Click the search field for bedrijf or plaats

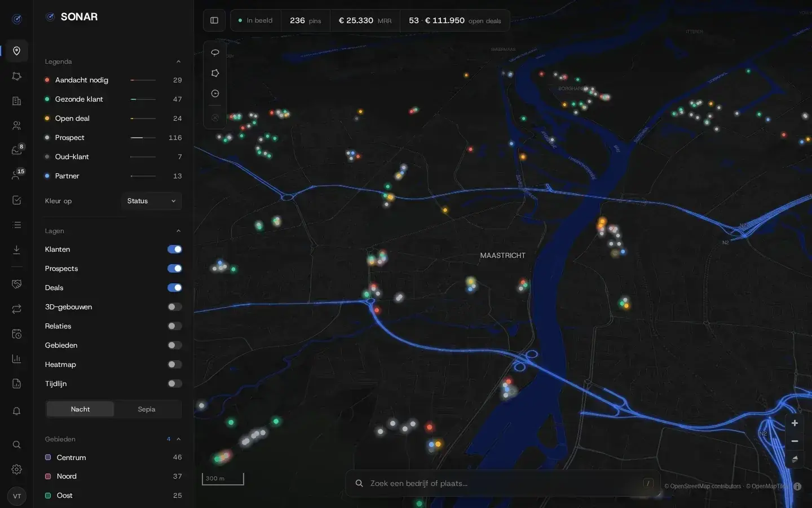[502, 483]
